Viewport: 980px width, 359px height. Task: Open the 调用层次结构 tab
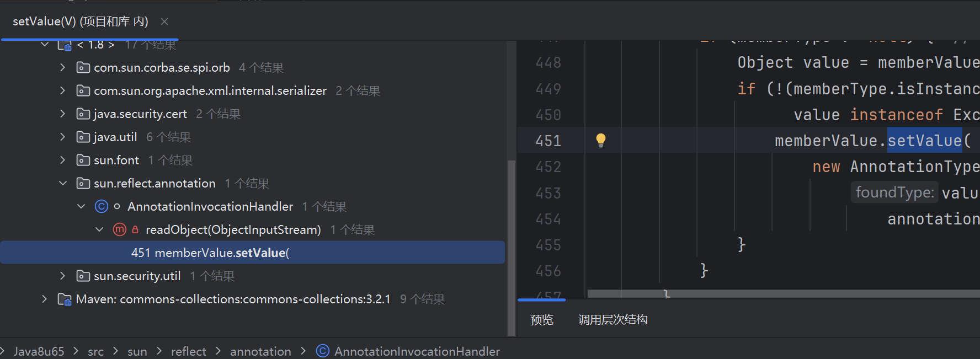coord(612,320)
